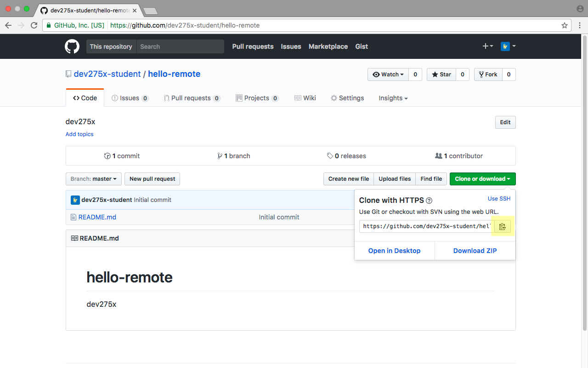Image resolution: width=588 pixels, height=368 pixels.
Task: Focus the GitHub search box
Action: tap(180, 46)
